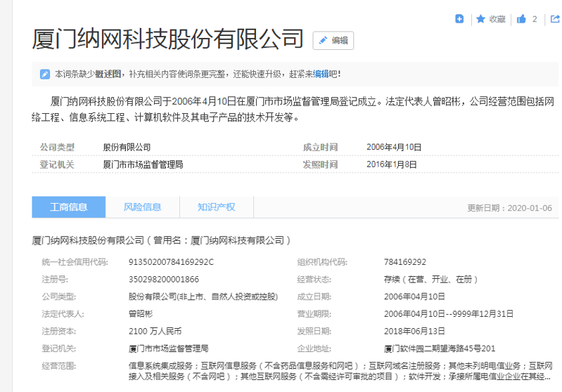Click the truncated 经营范围 description text
This screenshot has height=392, width=562.
[340, 371]
